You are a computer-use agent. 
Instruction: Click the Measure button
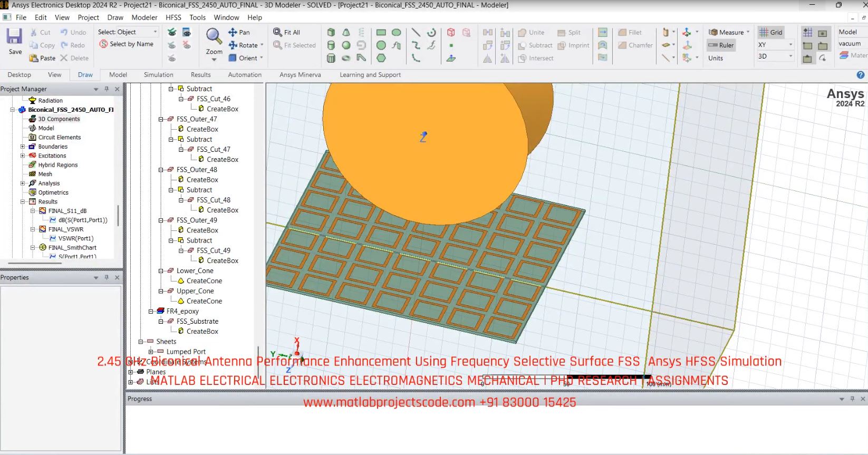[x=729, y=32]
